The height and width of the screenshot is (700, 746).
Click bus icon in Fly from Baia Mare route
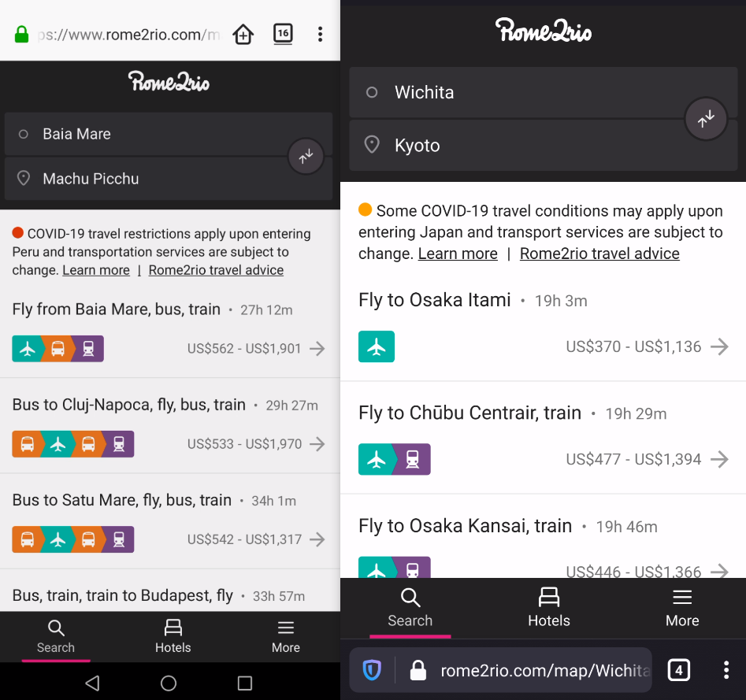tap(58, 349)
